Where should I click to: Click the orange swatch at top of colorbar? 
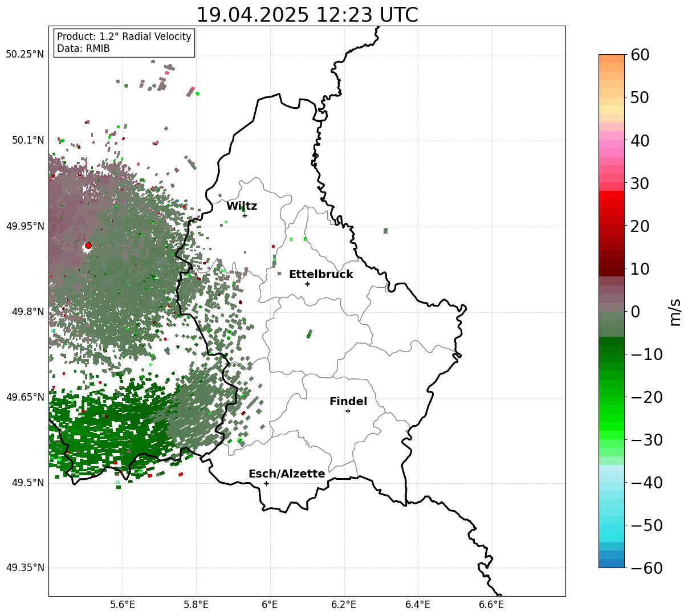612,59
